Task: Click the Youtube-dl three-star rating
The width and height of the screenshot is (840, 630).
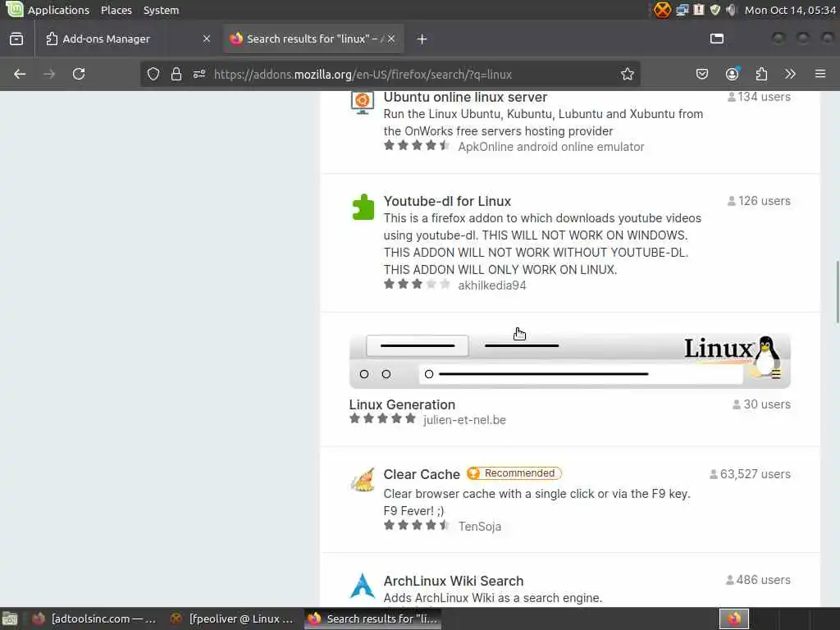Action: click(417, 285)
